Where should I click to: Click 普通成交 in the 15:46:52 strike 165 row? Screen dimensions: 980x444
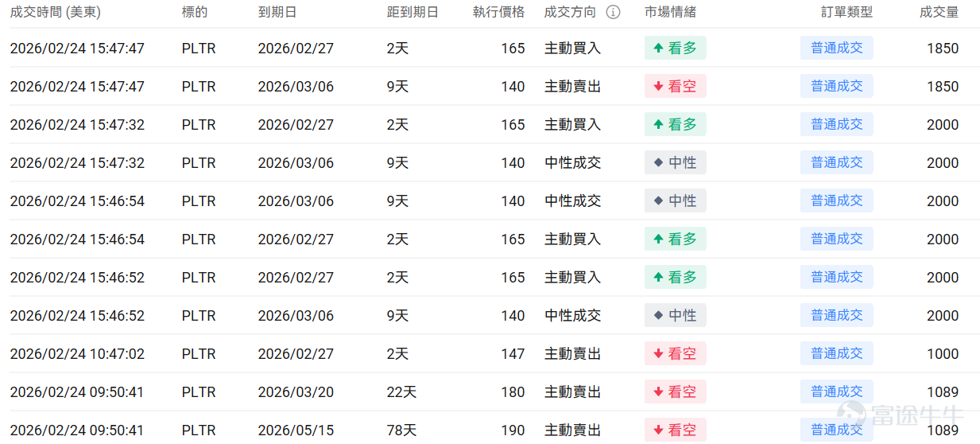pyautogui.click(x=837, y=277)
